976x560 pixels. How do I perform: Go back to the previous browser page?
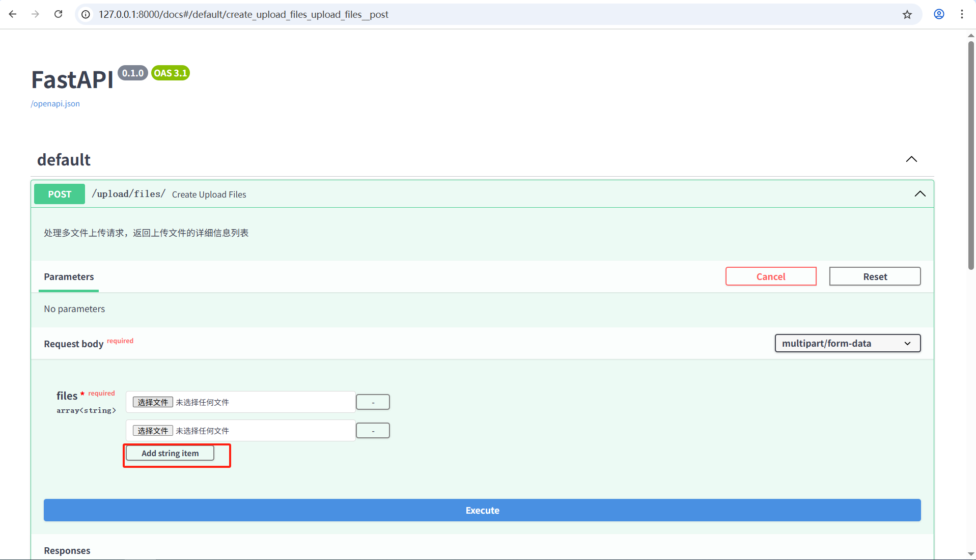click(13, 14)
